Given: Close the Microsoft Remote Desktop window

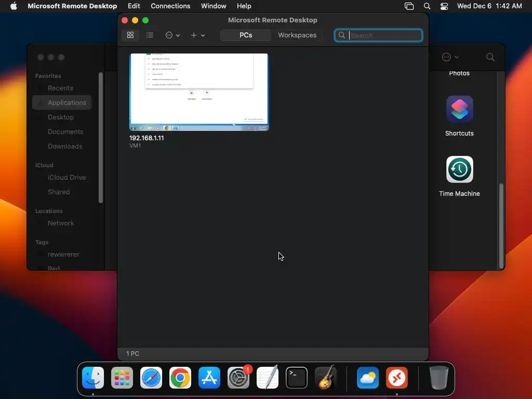Looking at the screenshot, I should click(125, 20).
